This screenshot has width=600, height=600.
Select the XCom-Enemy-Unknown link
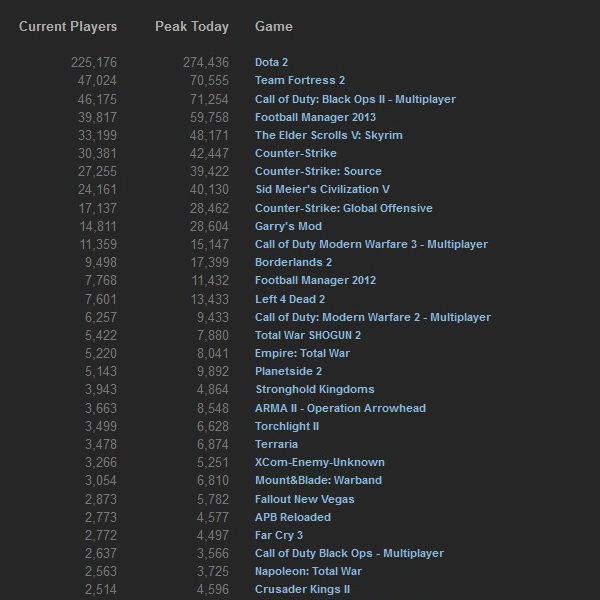(x=320, y=462)
